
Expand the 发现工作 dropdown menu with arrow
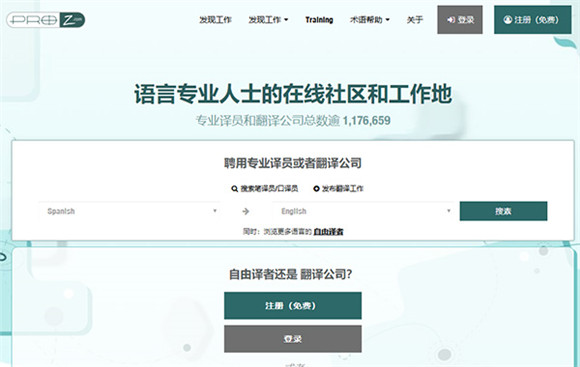[x=268, y=20]
